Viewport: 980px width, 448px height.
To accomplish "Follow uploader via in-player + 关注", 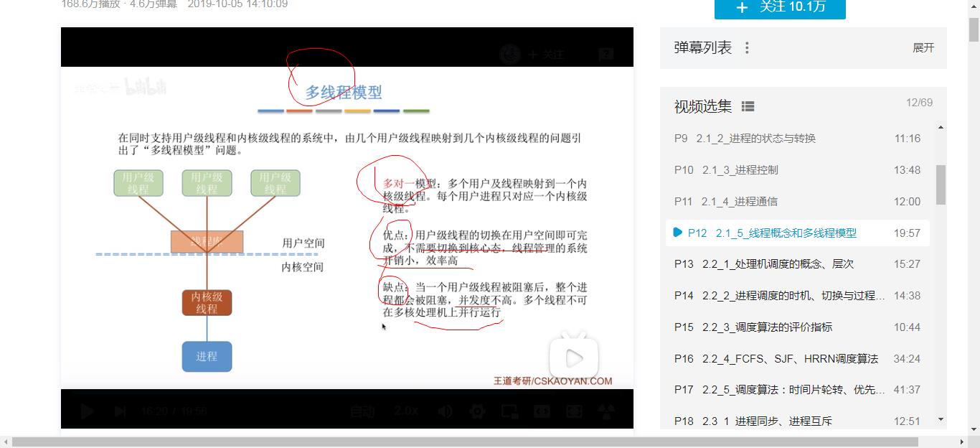I will (x=546, y=54).
